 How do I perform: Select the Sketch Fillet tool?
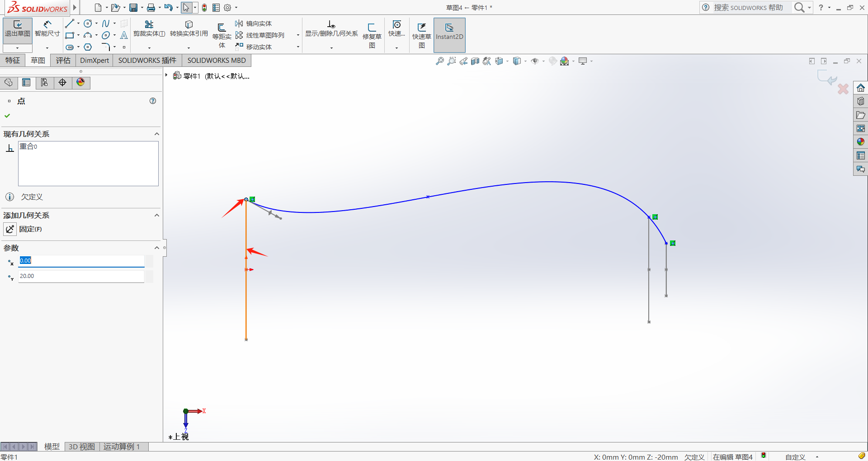[x=106, y=47]
